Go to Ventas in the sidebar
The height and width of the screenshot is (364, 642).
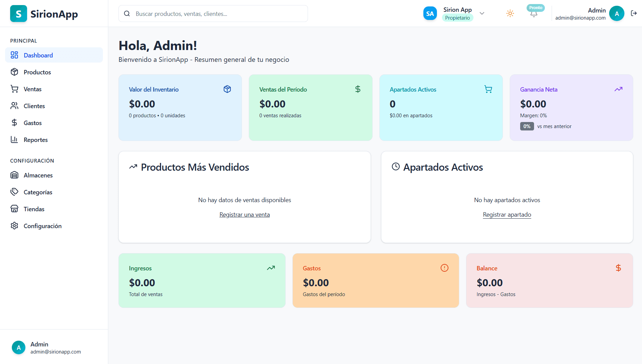point(32,89)
